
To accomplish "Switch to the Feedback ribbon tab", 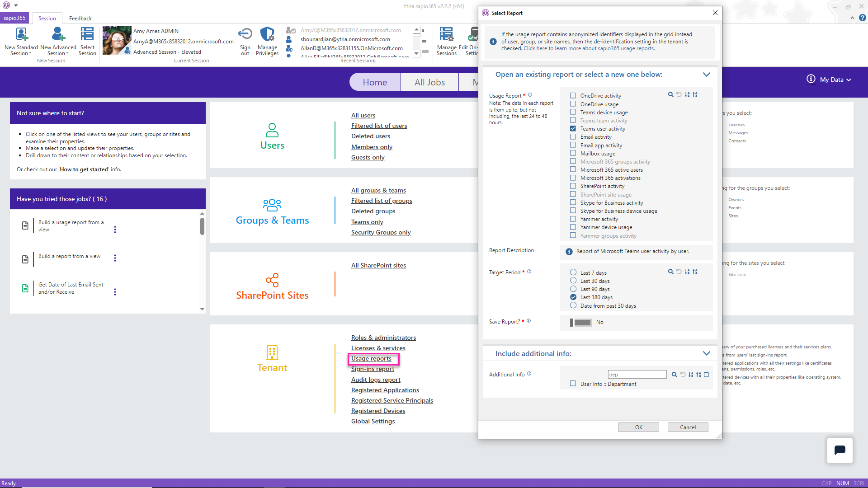I will (80, 19).
